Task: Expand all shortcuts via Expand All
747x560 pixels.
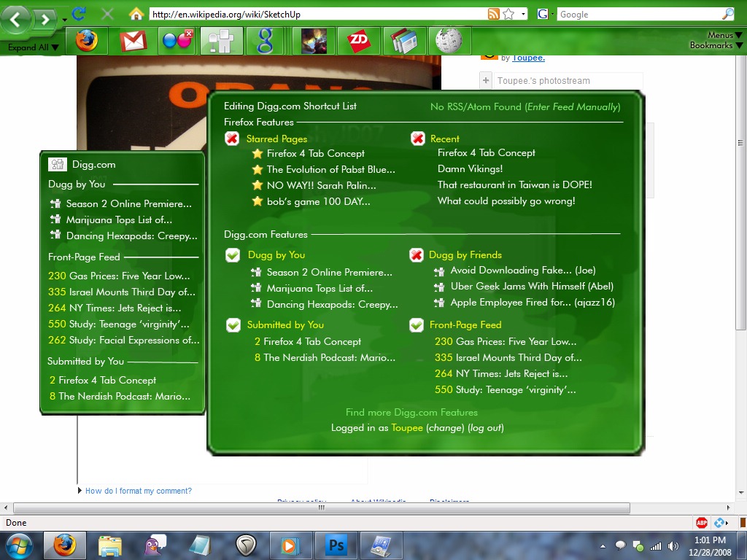Action: pyautogui.click(x=33, y=47)
